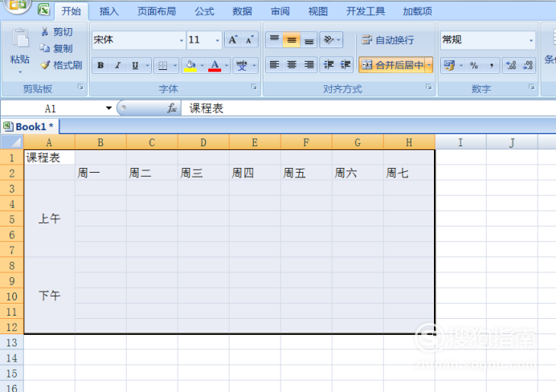Screen dimensions: 556x392
Task: Switch to the 页面布局 ribbon tab
Action: 157,11
